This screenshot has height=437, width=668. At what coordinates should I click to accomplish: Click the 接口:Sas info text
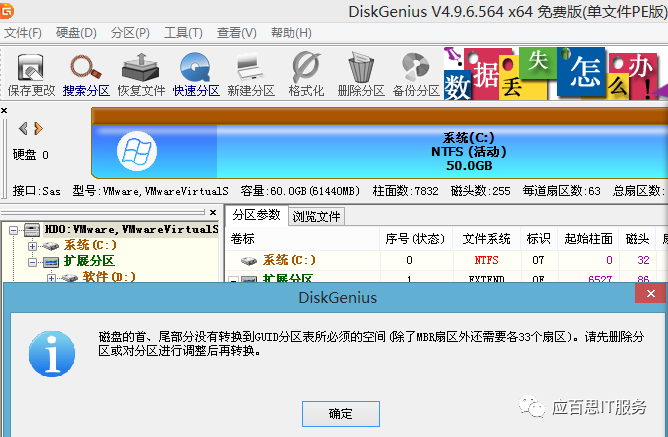click(x=37, y=191)
